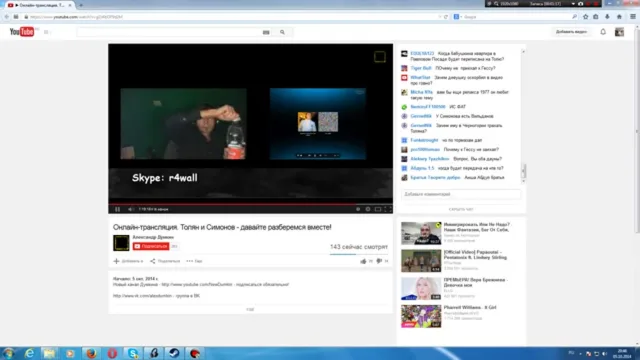The width and height of the screenshot is (640, 360).
Task: Dislike the video with the thumbs-down icon
Action: coord(379,261)
